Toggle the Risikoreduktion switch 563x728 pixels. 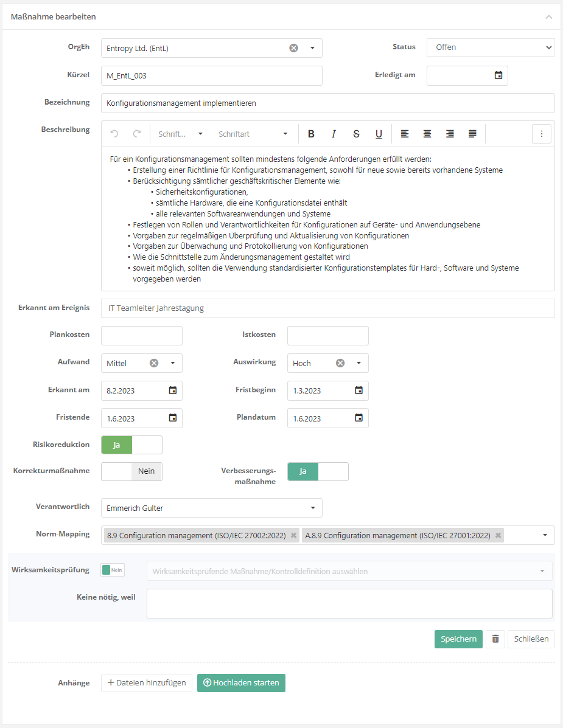pos(131,445)
